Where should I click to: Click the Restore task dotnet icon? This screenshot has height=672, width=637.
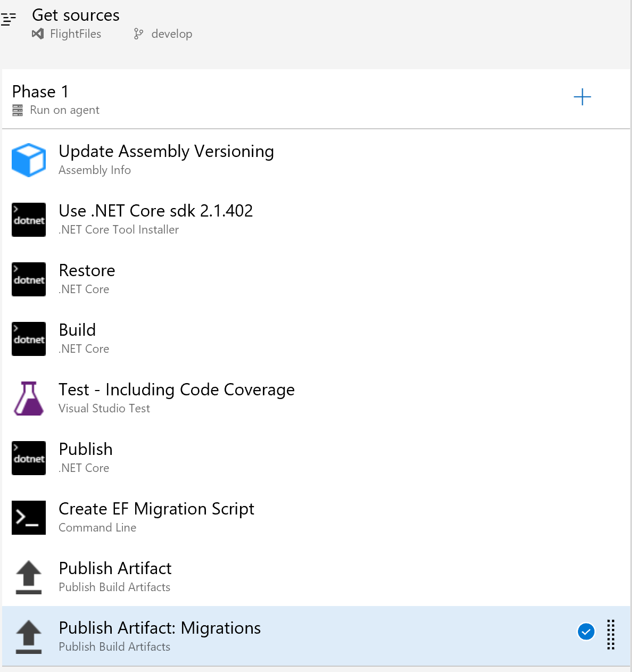click(29, 279)
